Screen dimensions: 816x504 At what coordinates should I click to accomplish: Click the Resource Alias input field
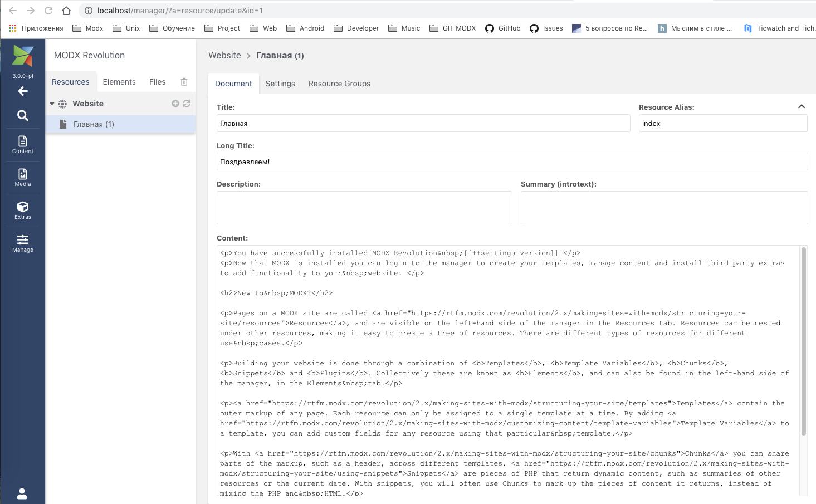723,123
